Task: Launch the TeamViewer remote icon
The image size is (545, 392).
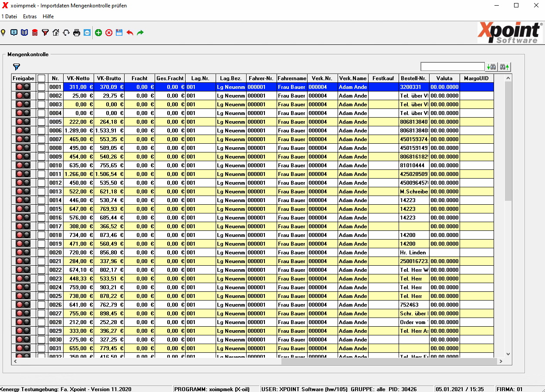Action: (87, 33)
